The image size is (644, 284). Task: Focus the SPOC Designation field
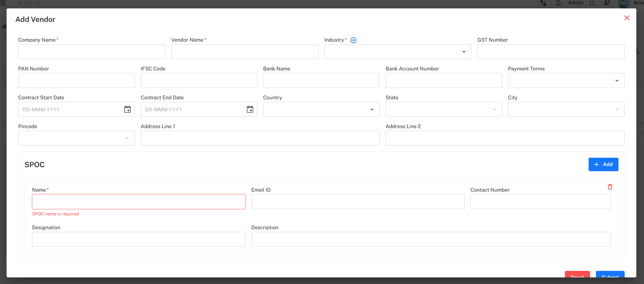coord(138,239)
